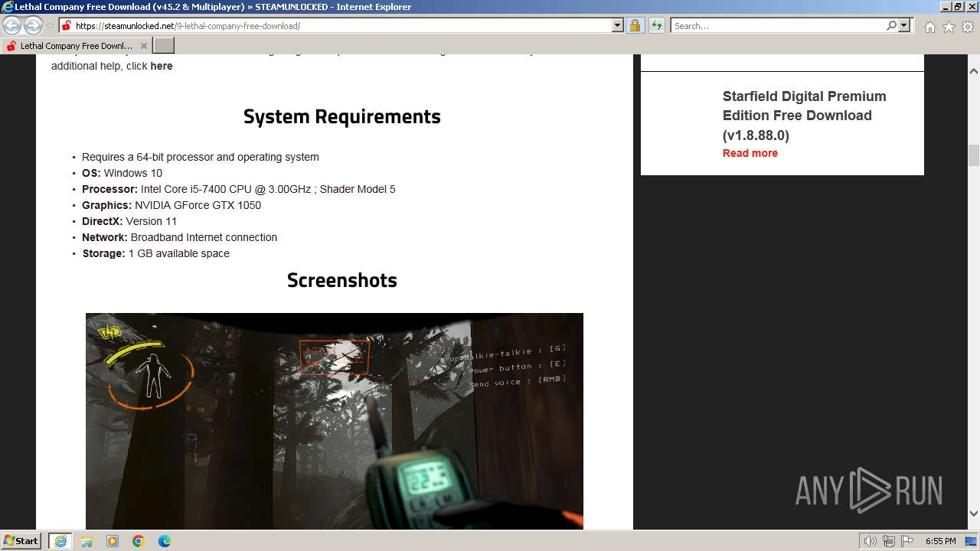Open a new blank tab
Viewport: 980px width, 551px height.
pyautogui.click(x=164, y=46)
